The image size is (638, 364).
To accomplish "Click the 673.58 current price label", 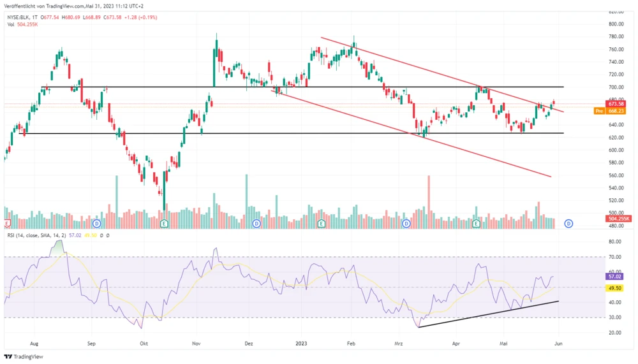I will (616, 104).
